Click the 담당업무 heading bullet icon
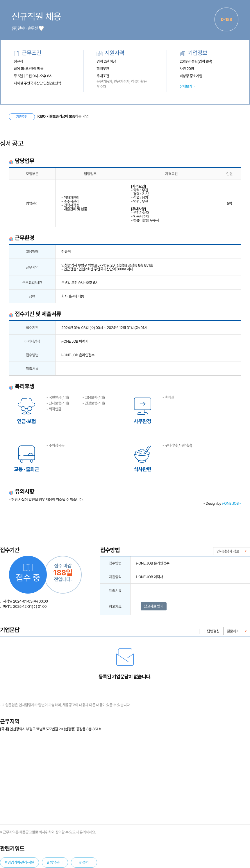Image resolution: width=250 pixels, height=868 pixels. pyautogui.click(x=11, y=162)
